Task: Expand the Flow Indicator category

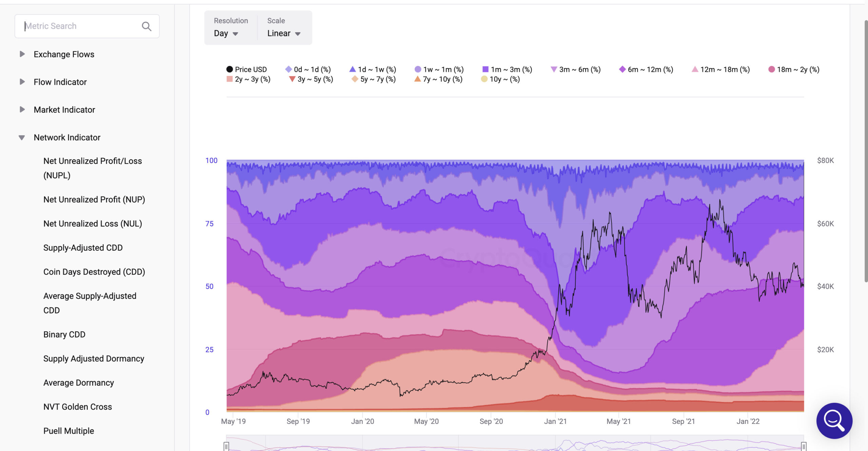Action: click(22, 82)
